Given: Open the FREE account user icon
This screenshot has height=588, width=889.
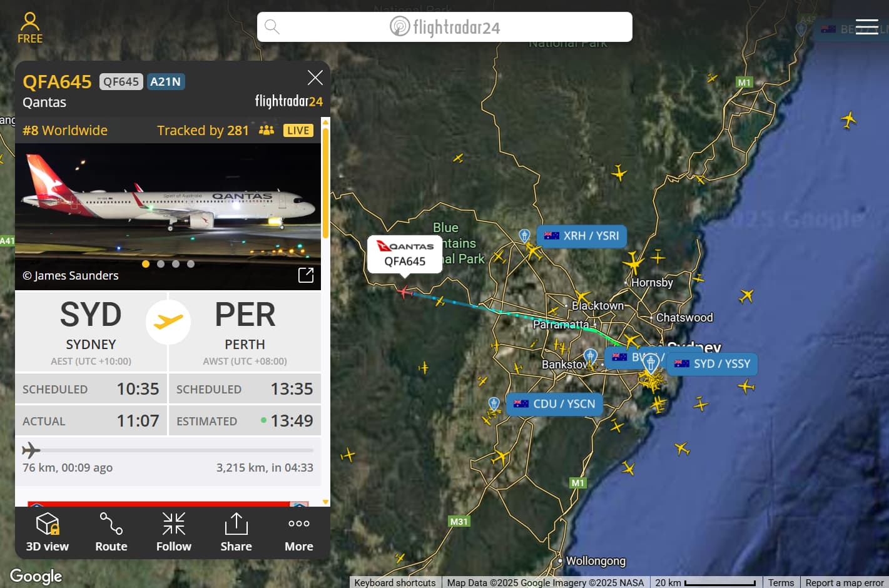Looking at the screenshot, I should [x=30, y=28].
